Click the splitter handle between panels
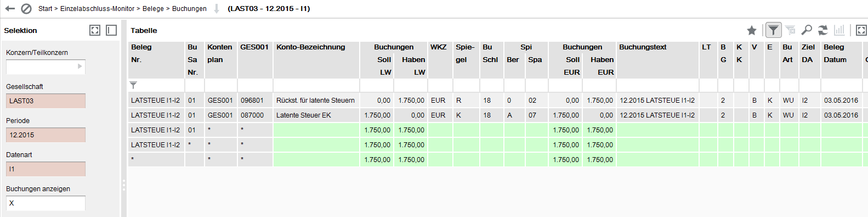868x217 pixels. [x=124, y=186]
